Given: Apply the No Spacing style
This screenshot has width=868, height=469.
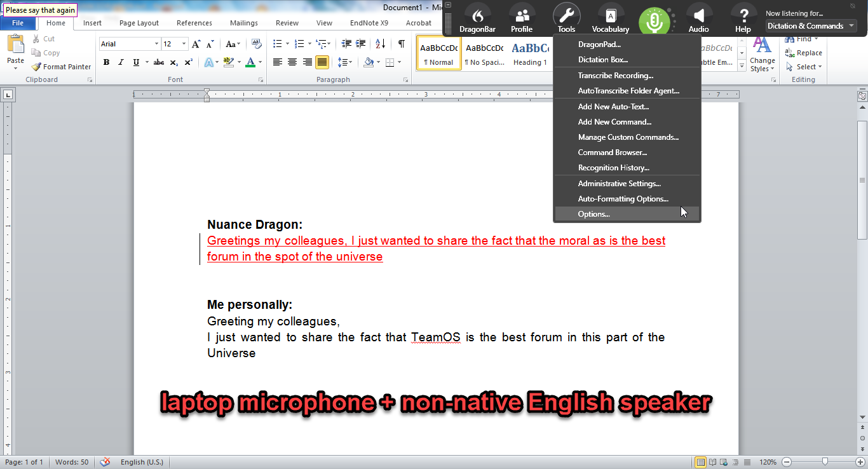Looking at the screenshot, I should 484,53.
